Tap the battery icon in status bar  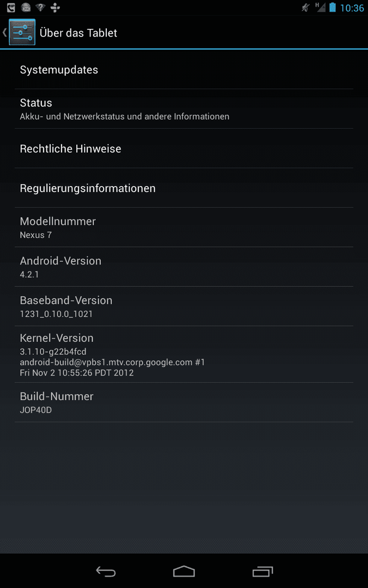point(333,8)
